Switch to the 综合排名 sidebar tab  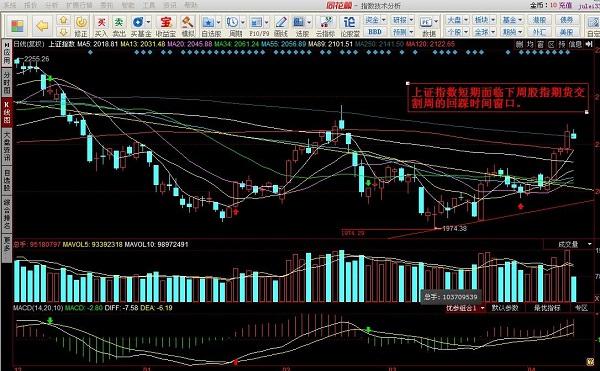[7, 214]
